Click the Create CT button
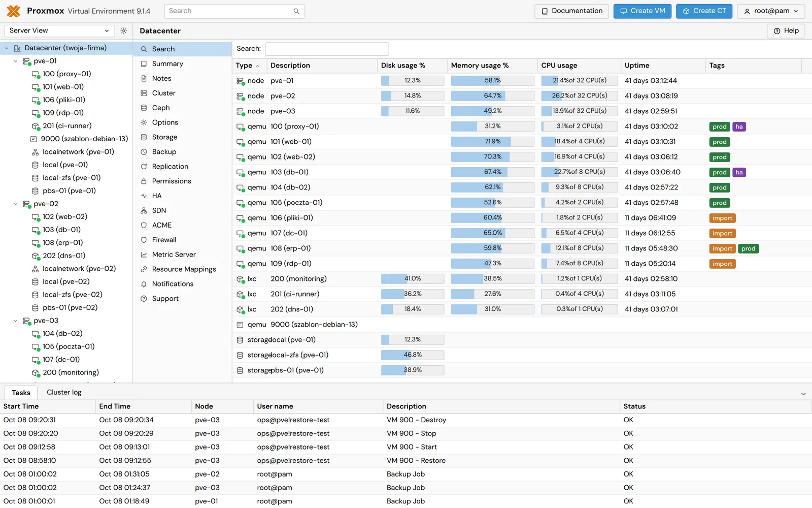Image resolution: width=812 pixels, height=508 pixels. pyautogui.click(x=704, y=11)
